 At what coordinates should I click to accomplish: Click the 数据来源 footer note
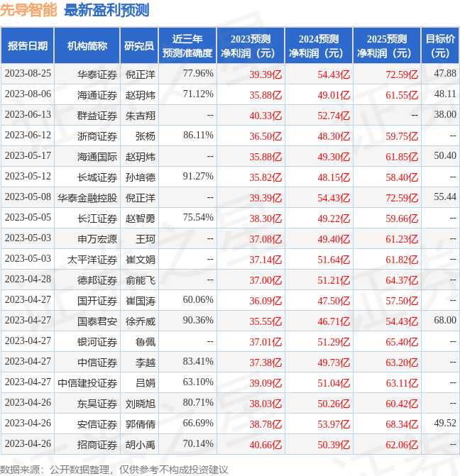click(x=114, y=470)
